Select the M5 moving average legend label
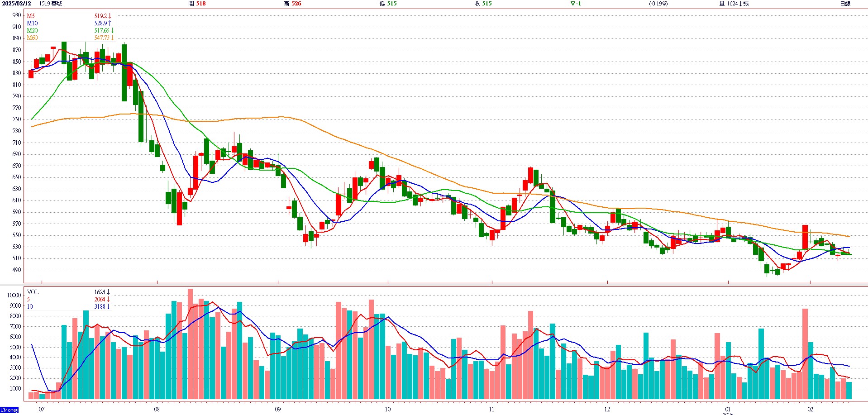Screen dimensions: 868x415 coord(31,16)
